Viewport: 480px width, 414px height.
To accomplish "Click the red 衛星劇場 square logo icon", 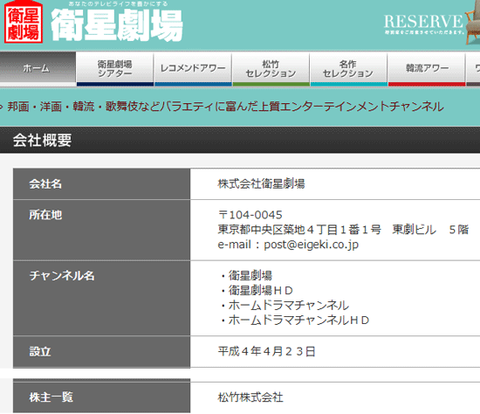I will pyautogui.click(x=23, y=22).
